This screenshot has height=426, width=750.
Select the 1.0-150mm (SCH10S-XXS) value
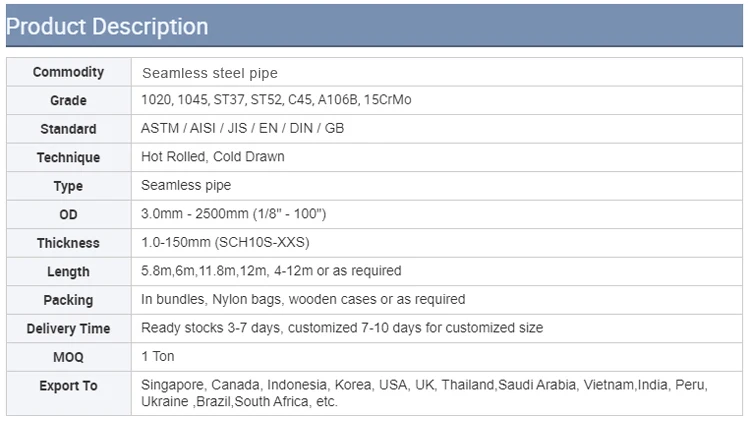(x=225, y=242)
